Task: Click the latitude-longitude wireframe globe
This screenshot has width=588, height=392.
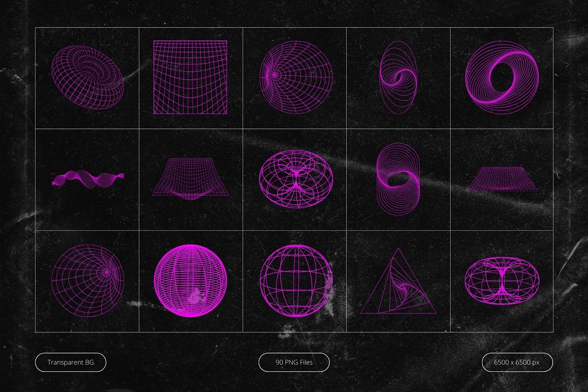Action: point(296,281)
